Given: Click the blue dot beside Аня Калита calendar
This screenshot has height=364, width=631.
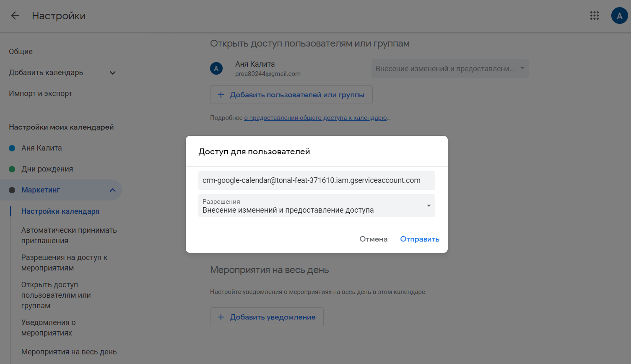Looking at the screenshot, I should (12, 148).
